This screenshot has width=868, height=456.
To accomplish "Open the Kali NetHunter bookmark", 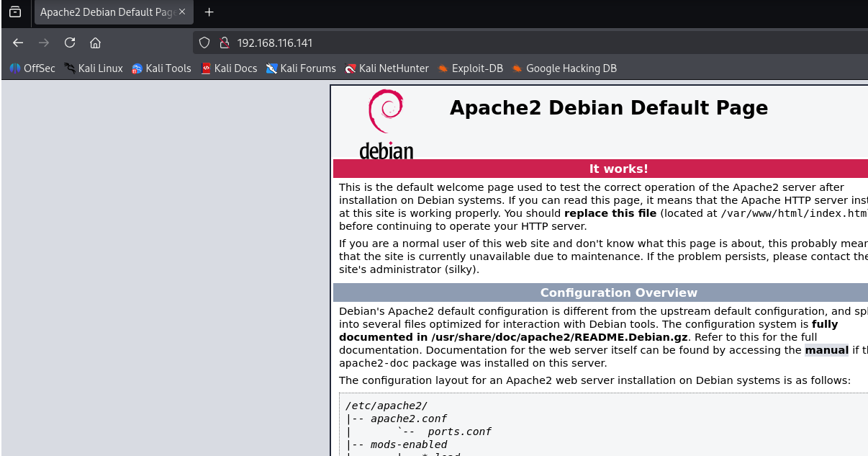I will coord(386,68).
